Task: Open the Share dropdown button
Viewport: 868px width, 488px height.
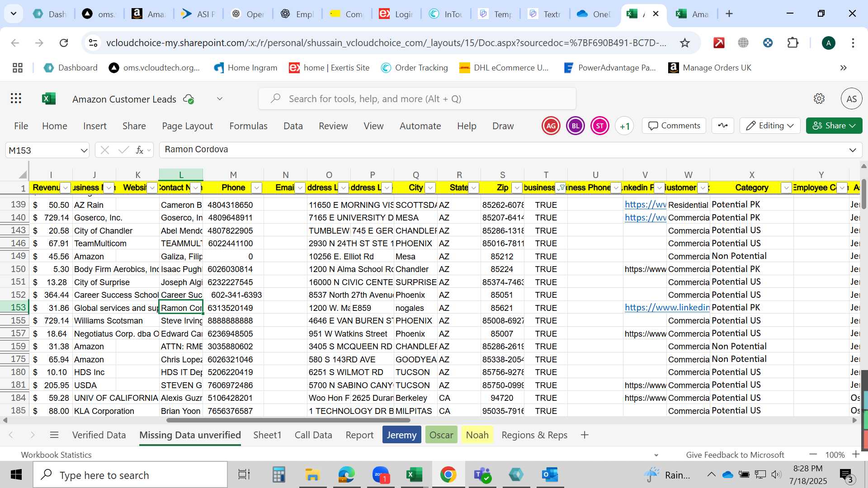Action: (834, 126)
